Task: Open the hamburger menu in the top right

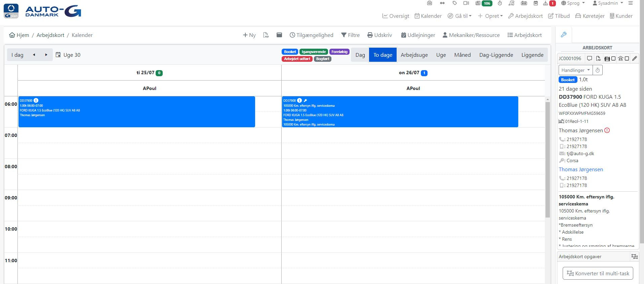Action: point(630,3)
